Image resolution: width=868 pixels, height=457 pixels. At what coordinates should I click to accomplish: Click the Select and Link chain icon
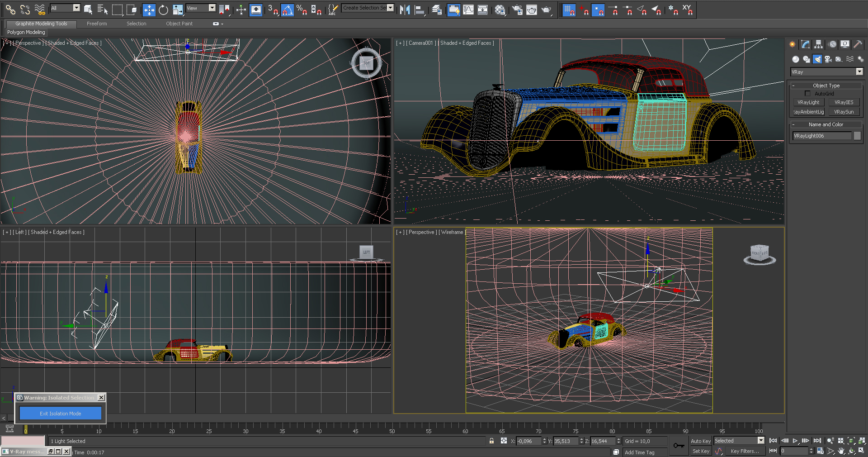point(10,10)
